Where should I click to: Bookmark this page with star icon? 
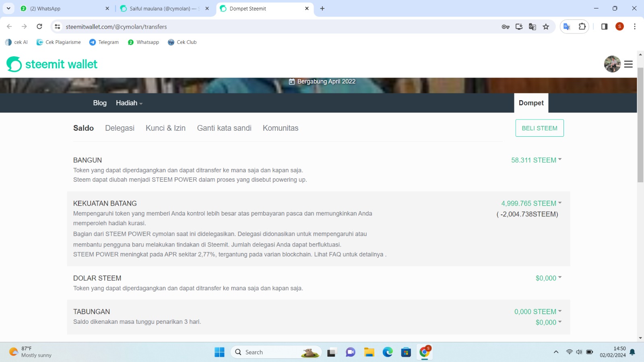[x=546, y=27]
